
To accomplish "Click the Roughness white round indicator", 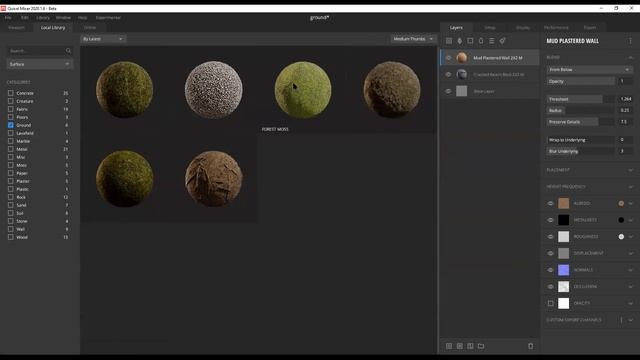I will [x=621, y=237].
